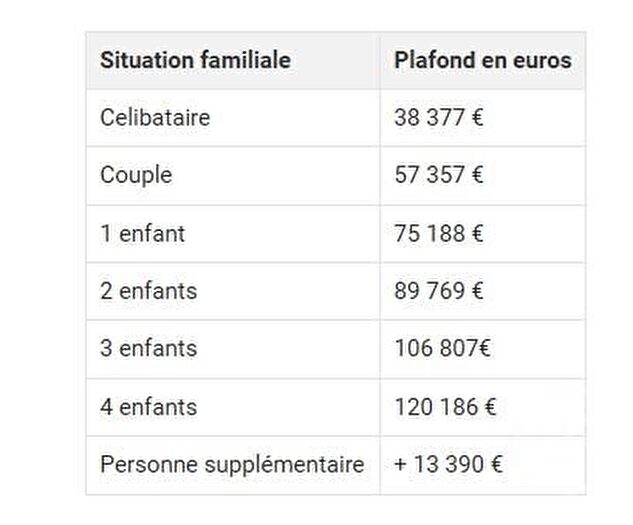Select the "4 enfants" cell

coord(148,407)
